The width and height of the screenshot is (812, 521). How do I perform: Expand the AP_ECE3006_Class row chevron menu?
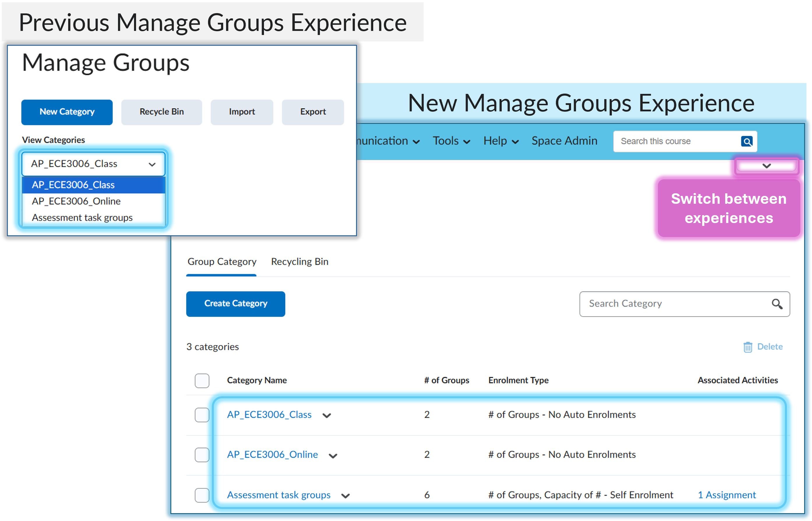327,415
